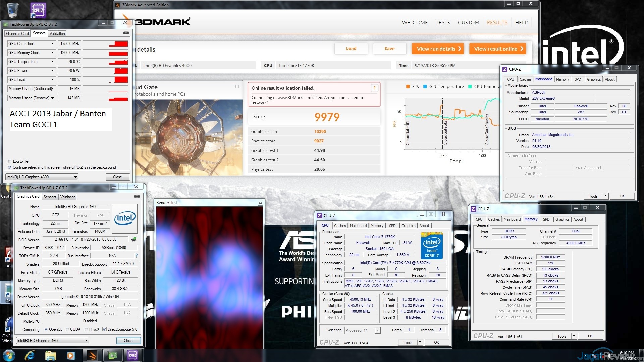
Task: Open the CPU-Z desktop shortcut icon
Action: pos(38,10)
